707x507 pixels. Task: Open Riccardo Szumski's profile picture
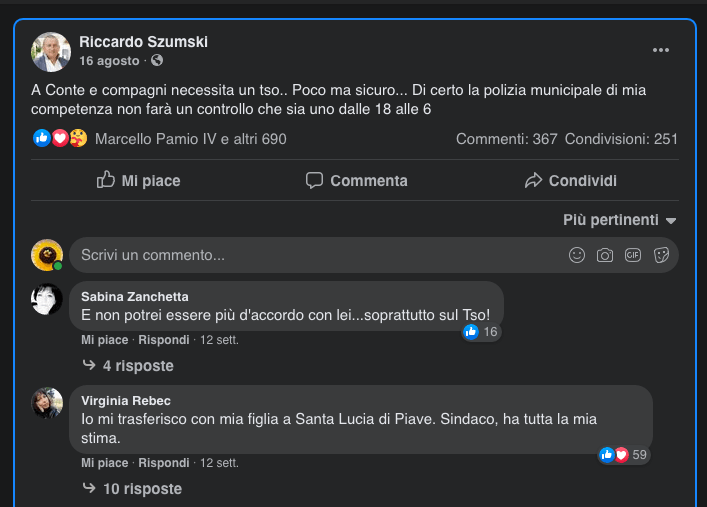click(51, 52)
